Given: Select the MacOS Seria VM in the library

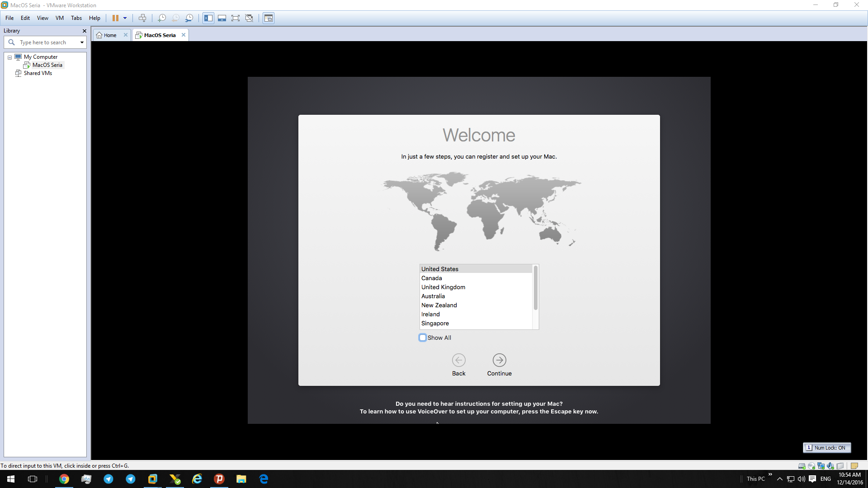Looking at the screenshot, I should point(47,65).
